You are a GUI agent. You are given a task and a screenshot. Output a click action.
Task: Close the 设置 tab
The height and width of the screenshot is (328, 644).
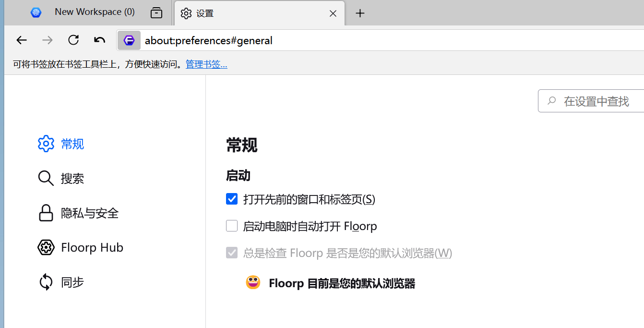click(x=333, y=13)
